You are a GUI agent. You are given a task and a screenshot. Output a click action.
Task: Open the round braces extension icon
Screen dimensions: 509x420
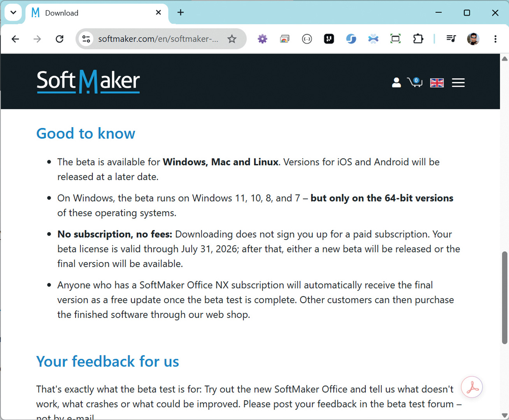point(307,39)
